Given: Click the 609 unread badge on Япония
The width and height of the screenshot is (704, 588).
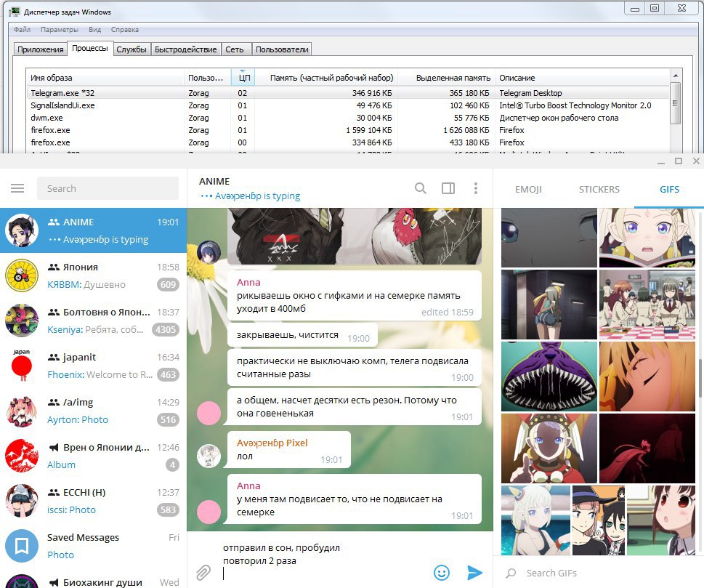Looking at the screenshot, I should click(x=168, y=284).
